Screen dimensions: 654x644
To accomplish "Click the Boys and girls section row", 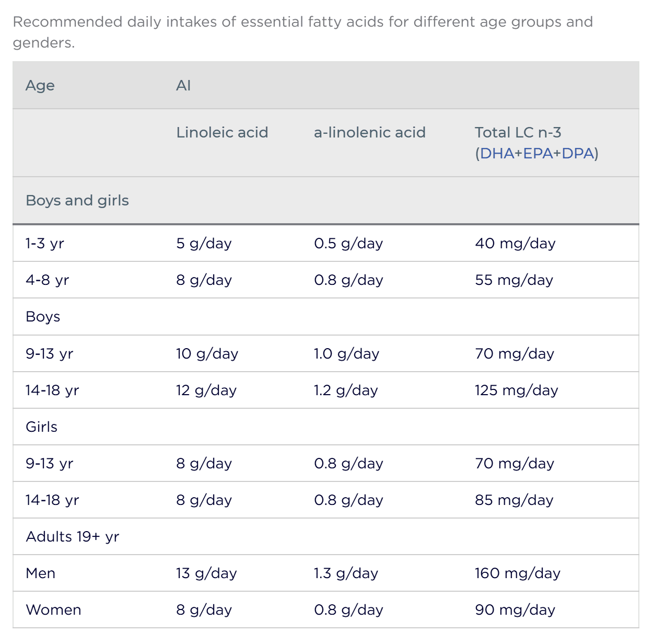I will point(77,201).
